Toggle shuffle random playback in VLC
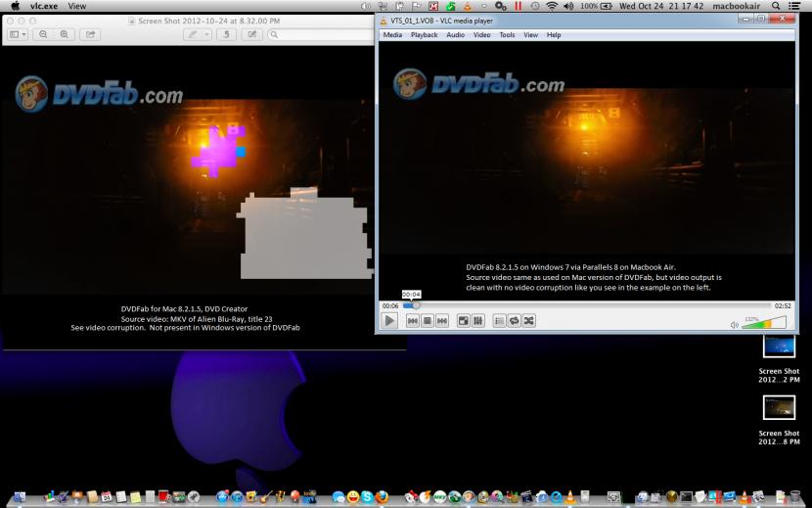Screen dimensions: 812x508 [528, 320]
